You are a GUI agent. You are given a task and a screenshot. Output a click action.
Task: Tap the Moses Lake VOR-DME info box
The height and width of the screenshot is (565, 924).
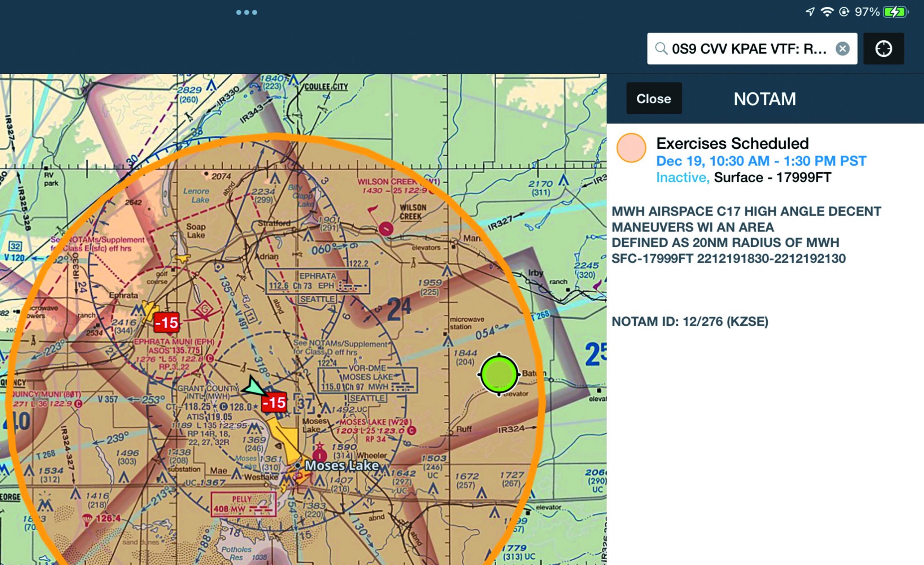point(367,381)
